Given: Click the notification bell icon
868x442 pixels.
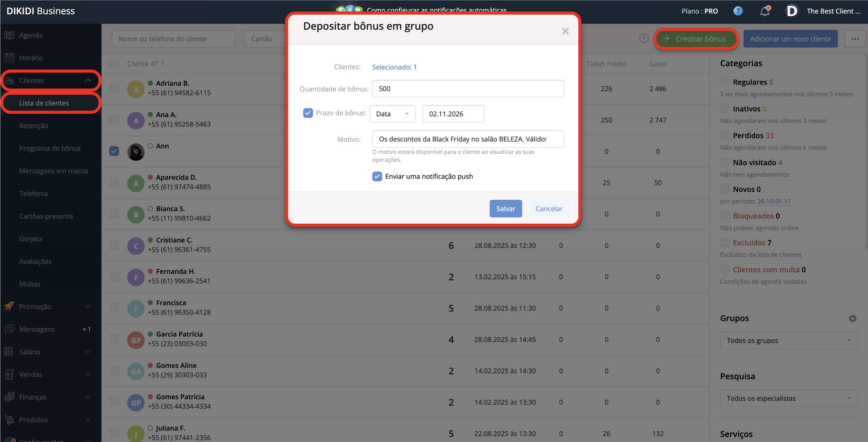Looking at the screenshot, I should pyautogui.click(x=765, y=11).
